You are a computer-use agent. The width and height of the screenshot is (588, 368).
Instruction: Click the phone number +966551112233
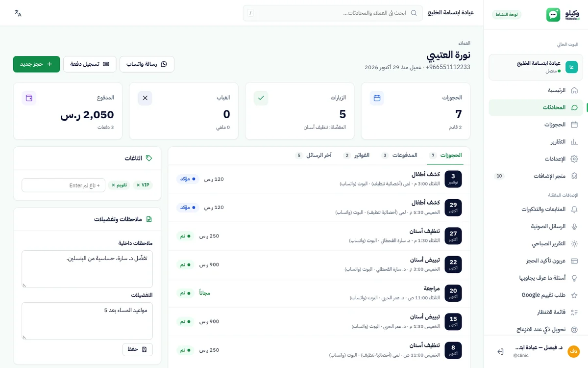[448, 67]
